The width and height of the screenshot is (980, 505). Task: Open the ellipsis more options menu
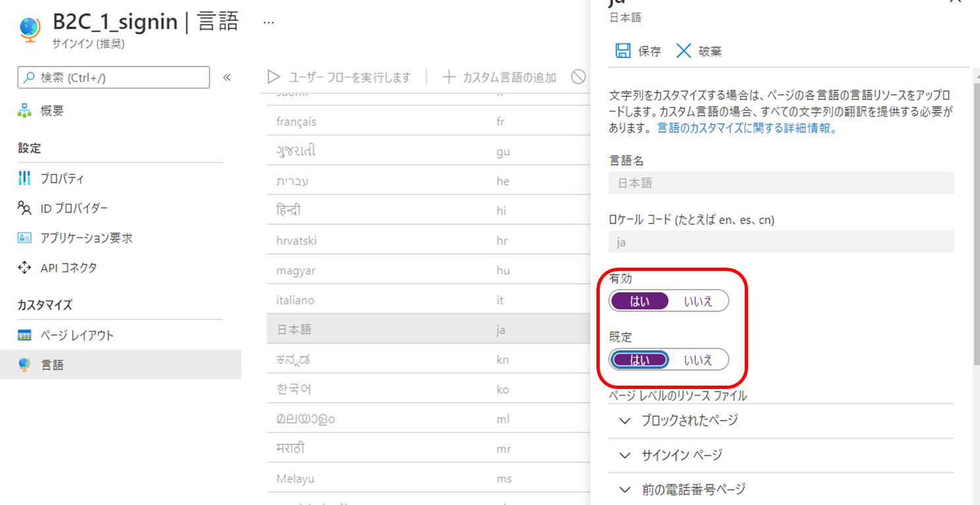coord(268,22)
